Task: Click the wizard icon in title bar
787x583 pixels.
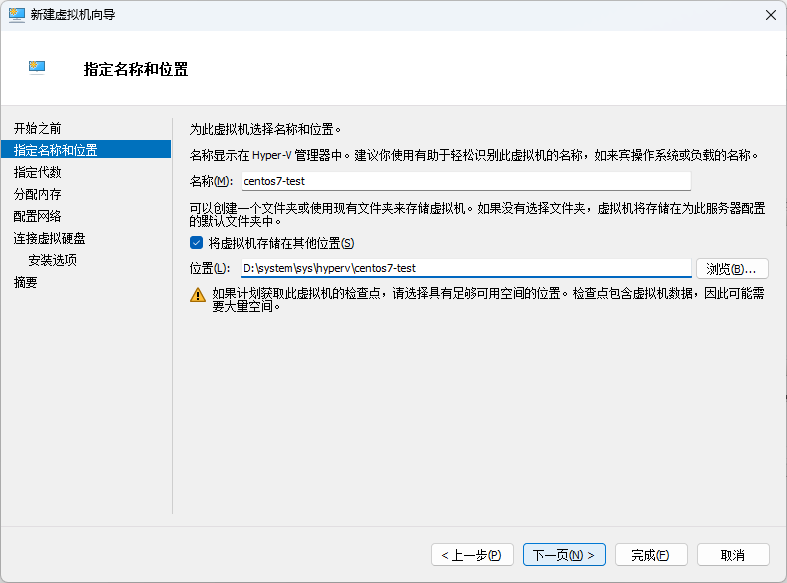Action: pyautogui.click(x=17, y=15)
